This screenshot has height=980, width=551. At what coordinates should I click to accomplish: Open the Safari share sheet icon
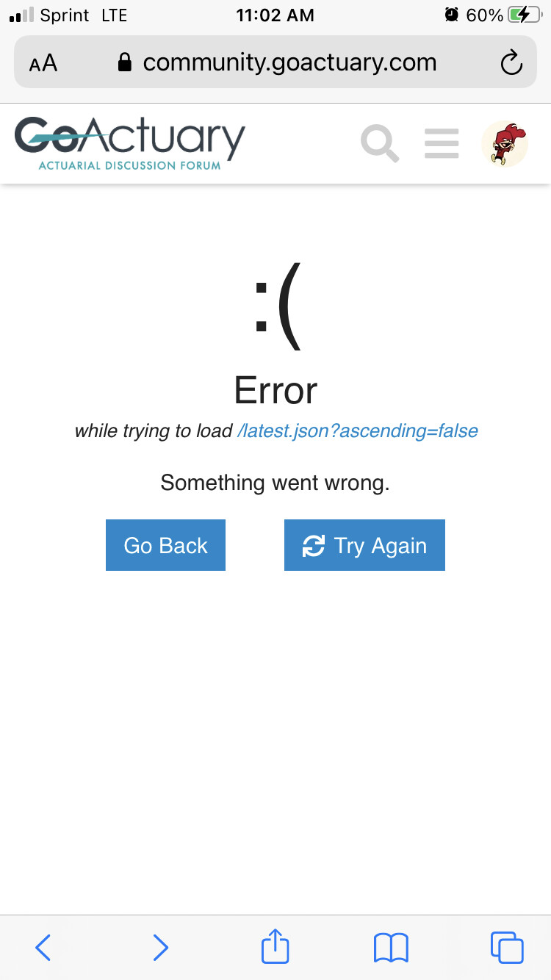pyautogui.click(x=275, y=945)
